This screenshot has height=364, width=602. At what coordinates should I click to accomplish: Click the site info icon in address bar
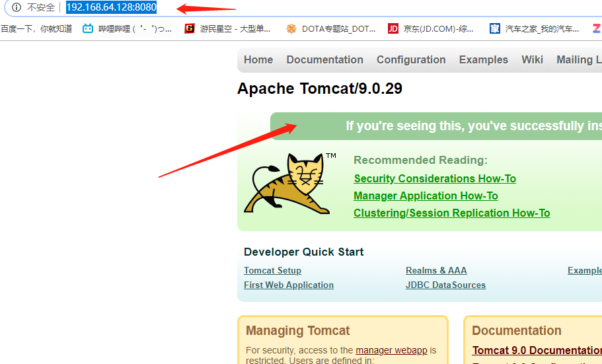click(x=16, y=7)
